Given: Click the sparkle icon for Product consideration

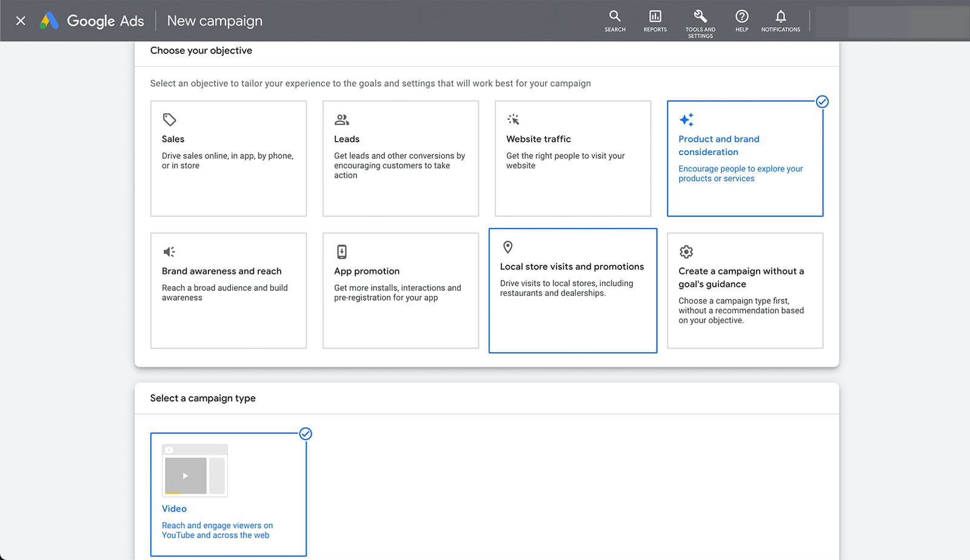Looking at the screenshot, I should [x=686, y=119].
